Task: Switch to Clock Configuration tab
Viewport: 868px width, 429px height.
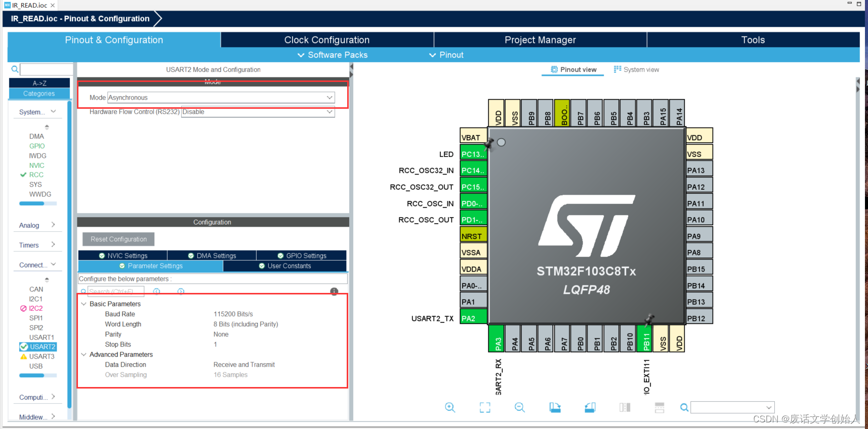Action: tap(327, 40)
